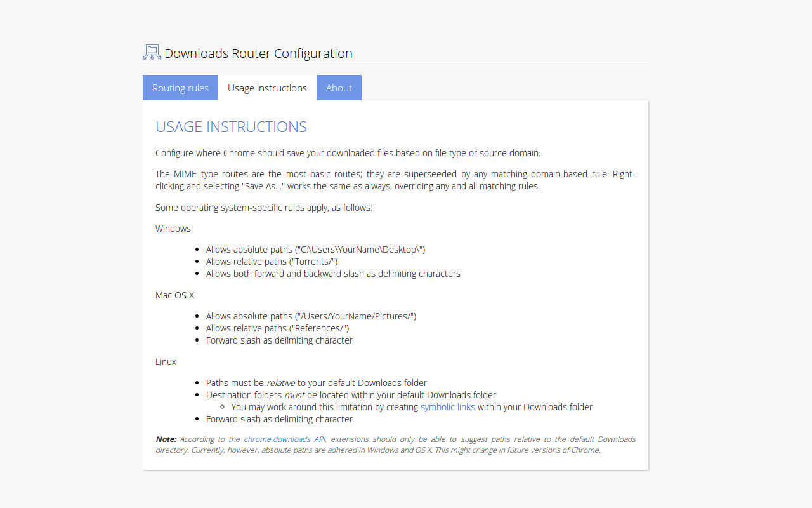Select the Mac OS X section label
Image resolution: width=812 pixels, height=508 pixels.
(174, 295)
